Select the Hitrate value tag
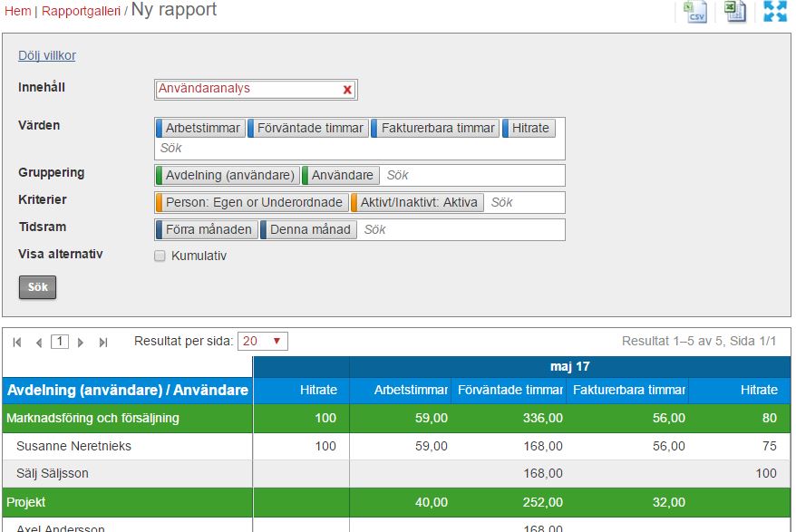The height and width of the screenshot is (532, 796). 529,128
